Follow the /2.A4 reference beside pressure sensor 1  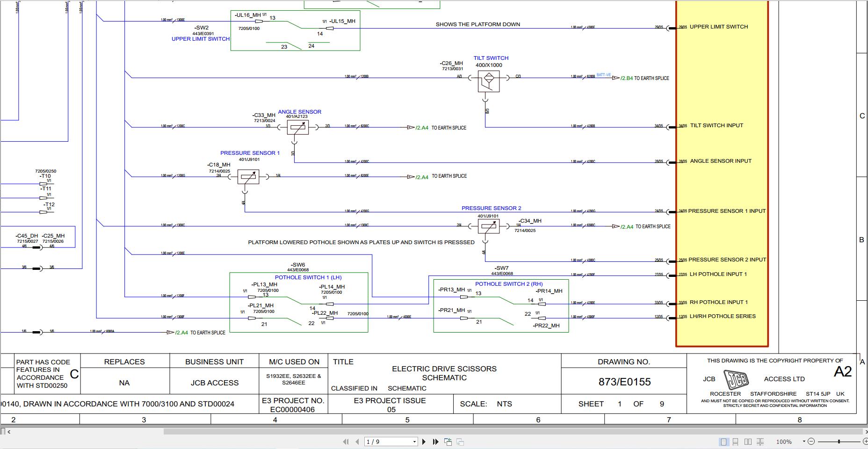421,177
